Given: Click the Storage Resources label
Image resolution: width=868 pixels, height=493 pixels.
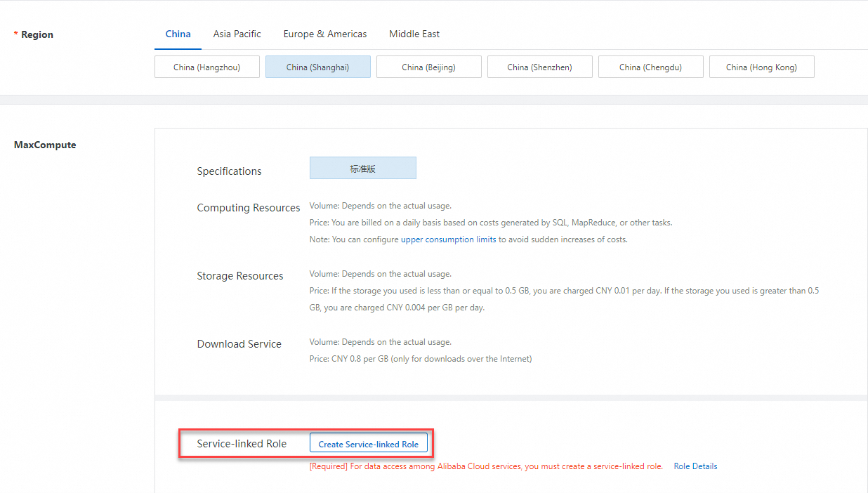Looking at the screenshot, I should 240,276.
